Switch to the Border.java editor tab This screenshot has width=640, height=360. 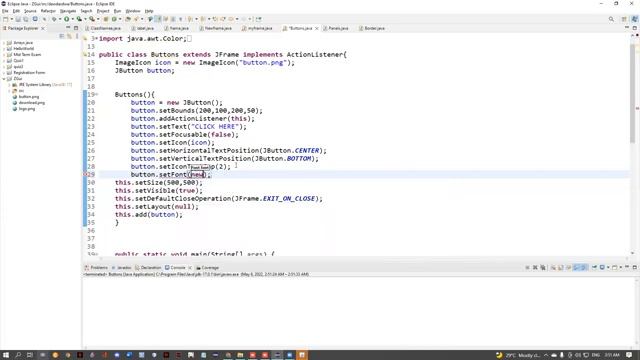click(x=372, y=29)
